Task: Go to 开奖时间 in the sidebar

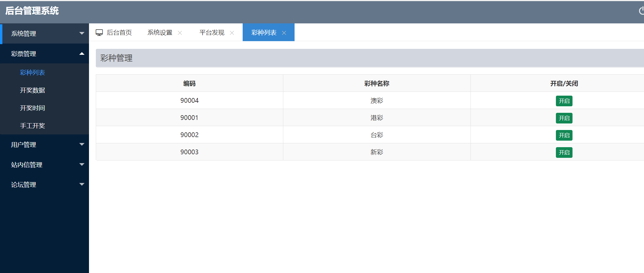Action: (32, 108)
